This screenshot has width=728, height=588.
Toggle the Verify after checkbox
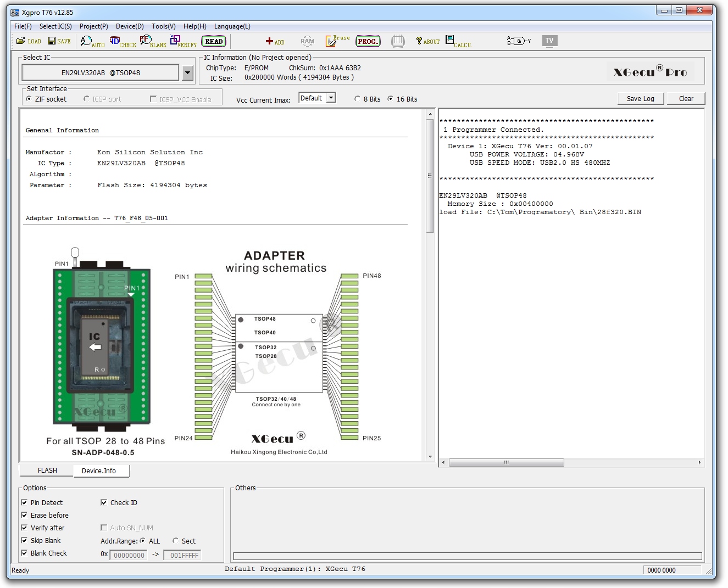click(24, 528)
